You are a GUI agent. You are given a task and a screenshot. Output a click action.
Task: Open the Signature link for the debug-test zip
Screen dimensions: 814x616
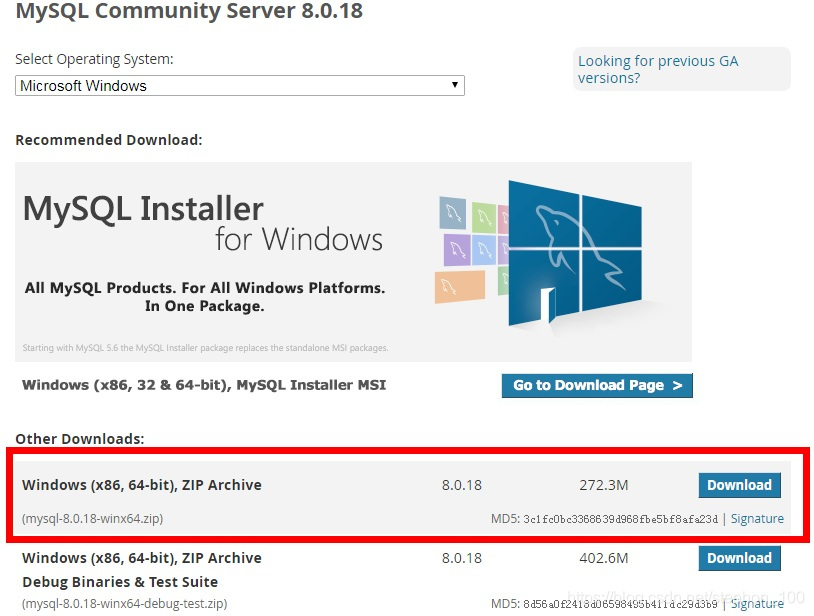pyautogui.click(x=757, y=604)
